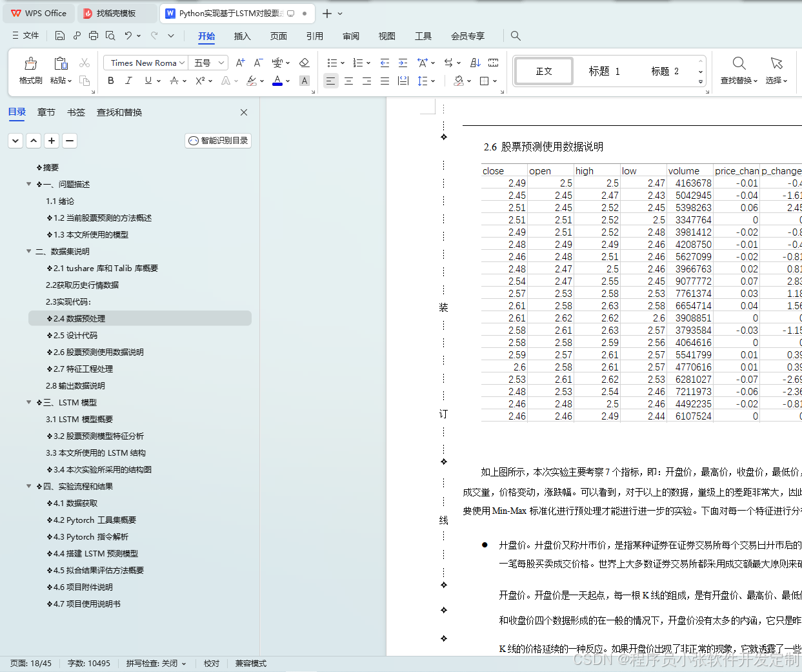Screen dimensions: 802x672
Task: Click the paragraph shading fill bucket
Action: tap(459, 81)
